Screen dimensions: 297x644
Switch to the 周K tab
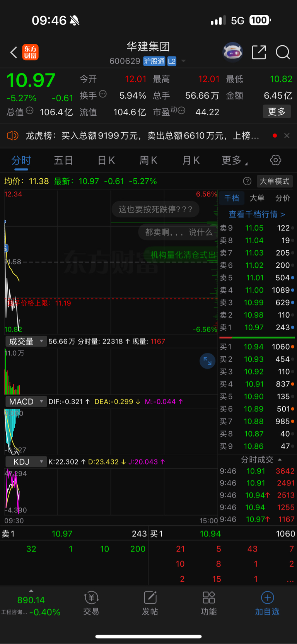148,160
